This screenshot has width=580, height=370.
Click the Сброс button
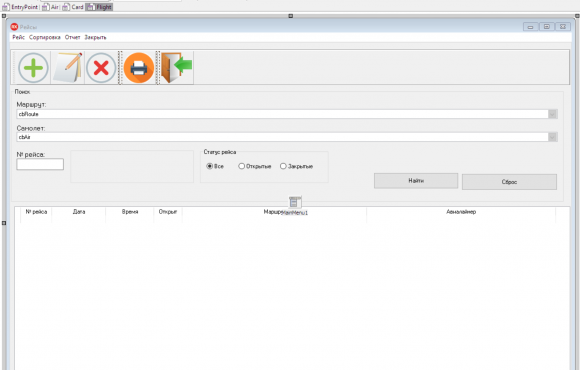point(509,182)
